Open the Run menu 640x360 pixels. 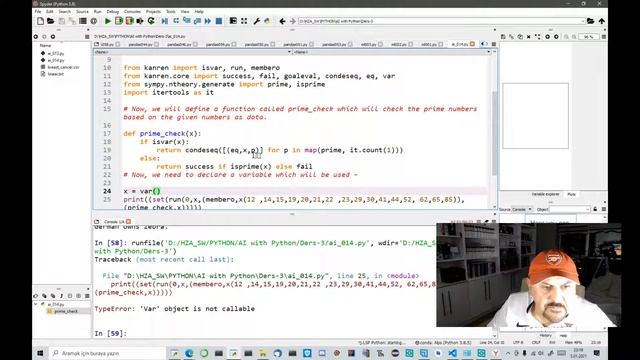pyautogui.click(x=98, y=12)
